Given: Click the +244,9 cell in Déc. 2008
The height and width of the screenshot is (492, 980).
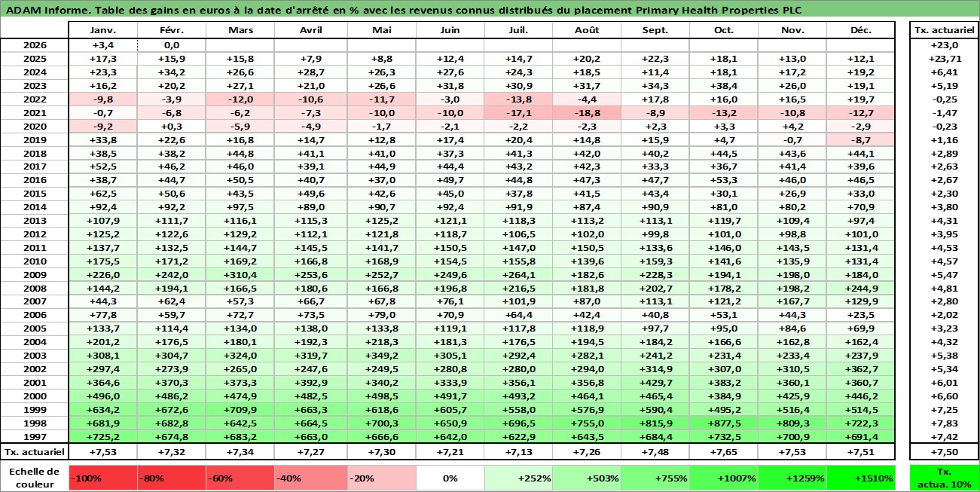Looking at the screenshot, I should pos(860,288).
